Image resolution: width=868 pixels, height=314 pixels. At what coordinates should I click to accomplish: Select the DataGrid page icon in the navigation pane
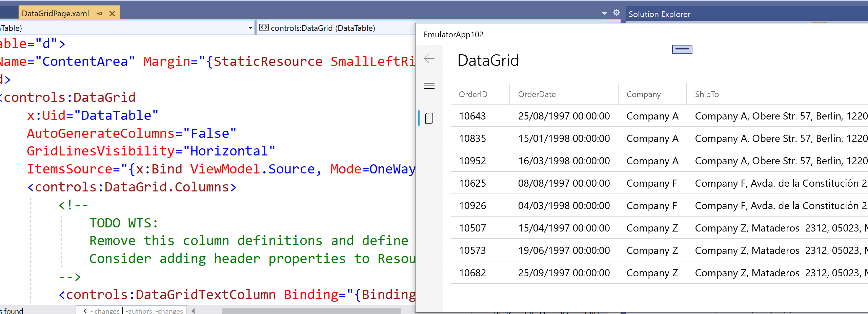click(x=429, y=118)
